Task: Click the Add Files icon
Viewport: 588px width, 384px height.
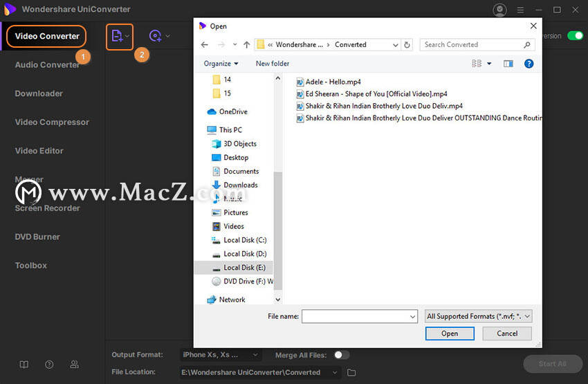Action: (x=118, y=37)
